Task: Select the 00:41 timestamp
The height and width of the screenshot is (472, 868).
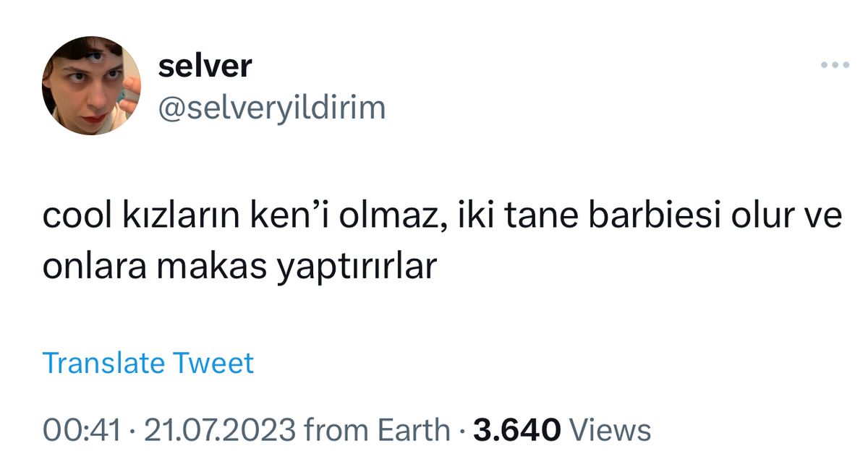Action: click(x=81, y=431)
